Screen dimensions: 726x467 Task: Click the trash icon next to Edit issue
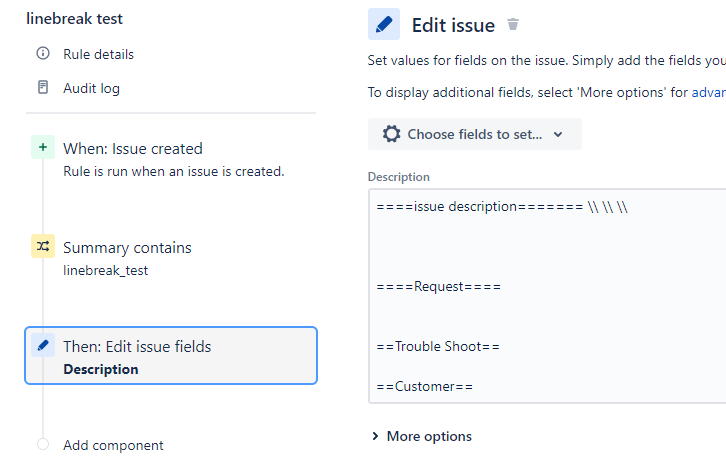[x=513, y=24]
